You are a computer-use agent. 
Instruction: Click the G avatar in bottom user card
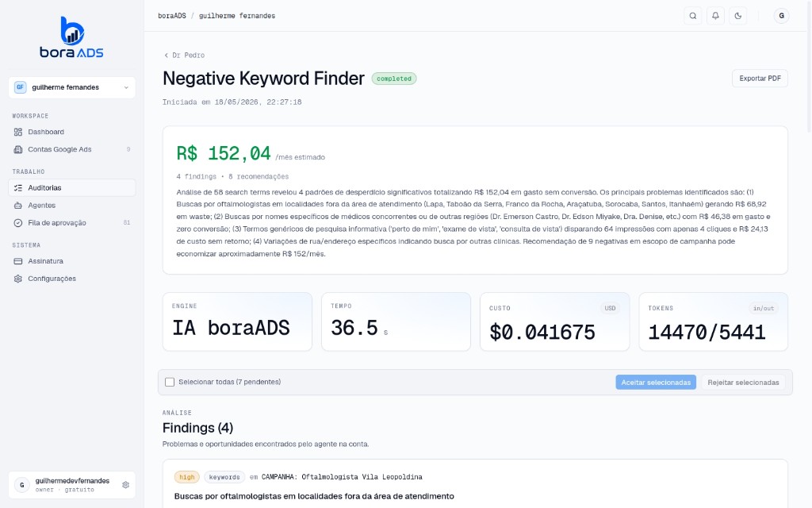point(21,485)
